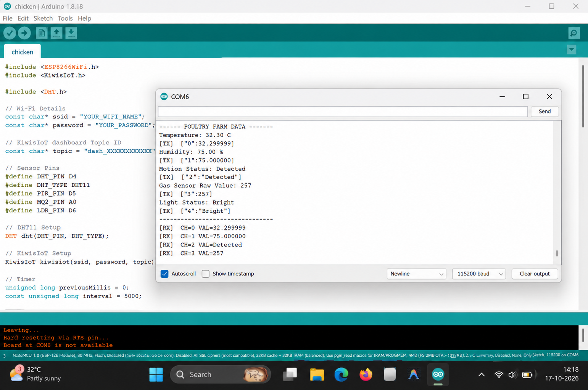
Task: Open the 115200 baud rate dropdown
Action: (x=479, y=274)
